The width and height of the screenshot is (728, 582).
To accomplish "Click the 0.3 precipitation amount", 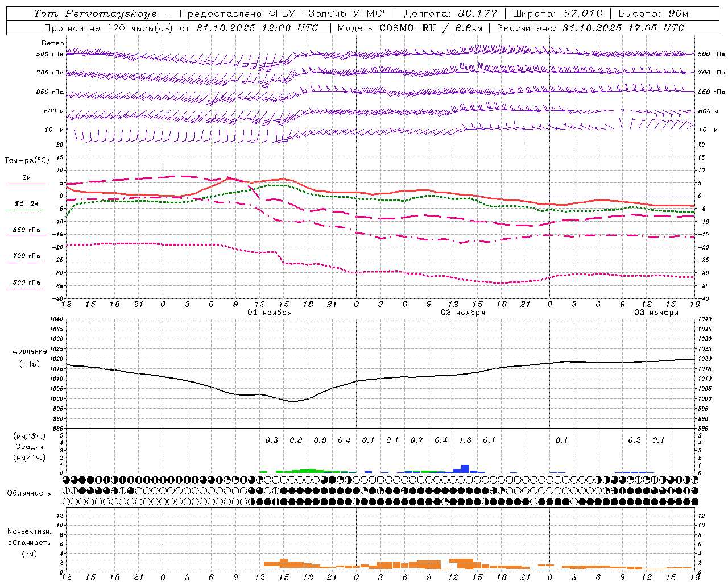I will [272, 440].
